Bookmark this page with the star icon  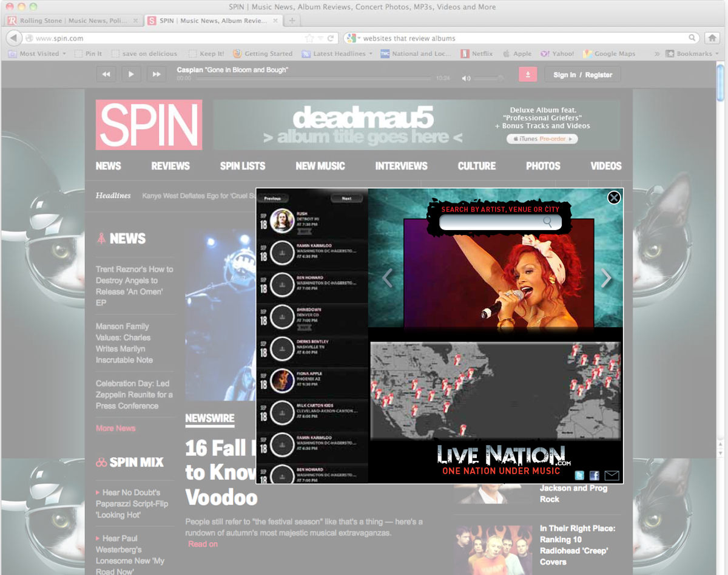click(x=309, y=38)
